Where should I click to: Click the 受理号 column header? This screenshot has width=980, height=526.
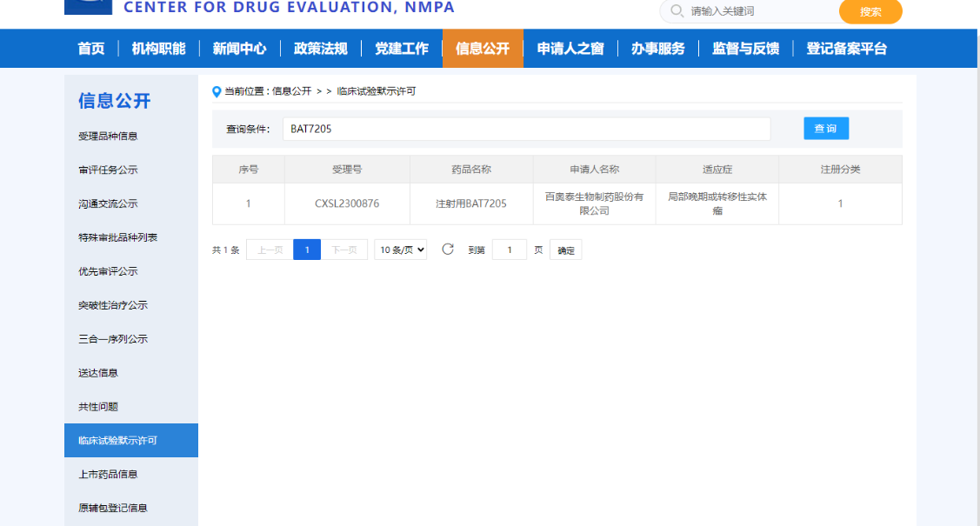click(347, 170)
